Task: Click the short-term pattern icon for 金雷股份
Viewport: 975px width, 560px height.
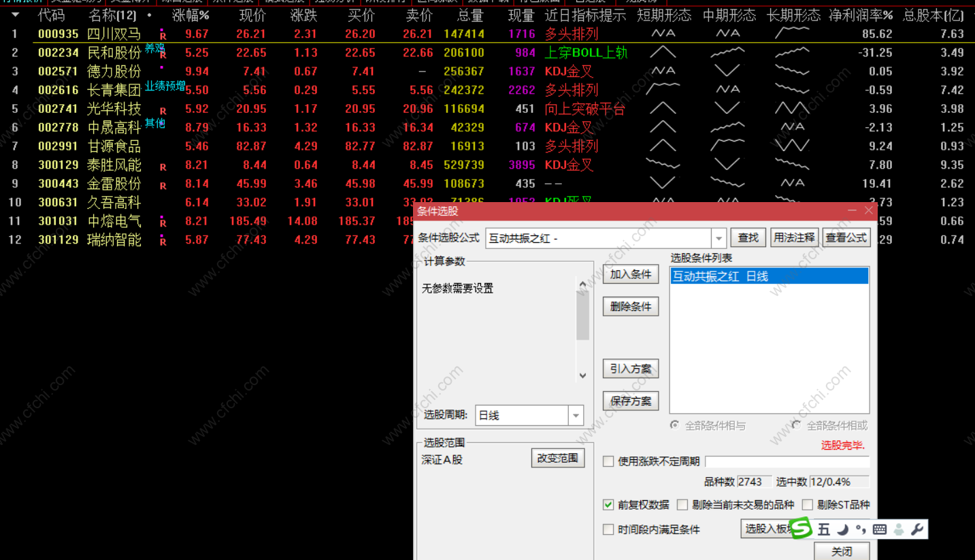Action: (663, 183)
